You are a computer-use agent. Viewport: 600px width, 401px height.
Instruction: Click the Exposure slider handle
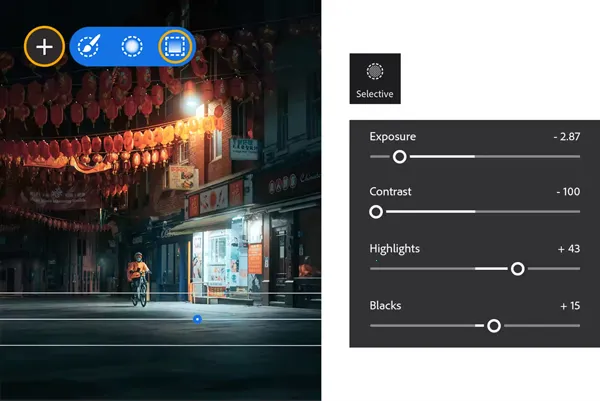400,156
